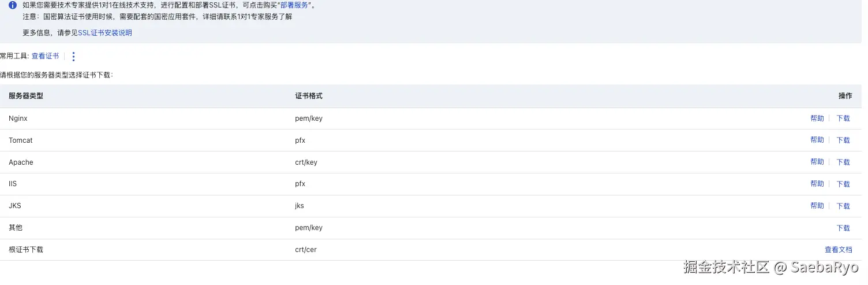Open SSL证书安装说明 documentation link
The image size is (868, 285).
tap(105, 33)
